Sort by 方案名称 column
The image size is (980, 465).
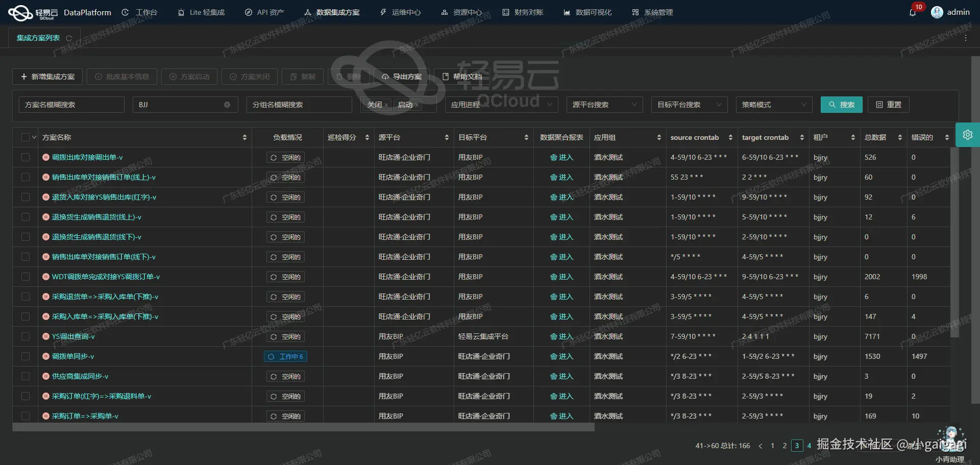[x=244, y=137]
